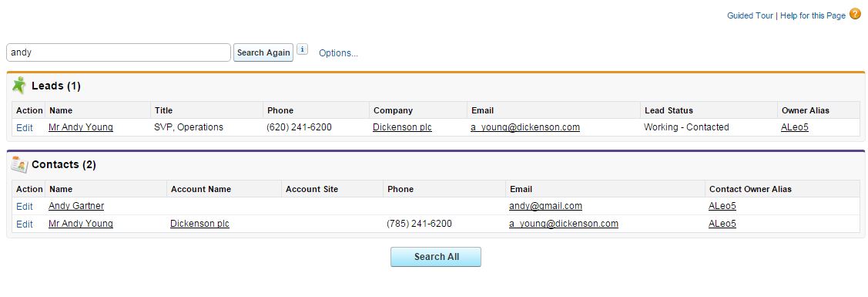Open Dickenson plc account in Contacts
Screen dimensions: 868x297
coord(199,223)
